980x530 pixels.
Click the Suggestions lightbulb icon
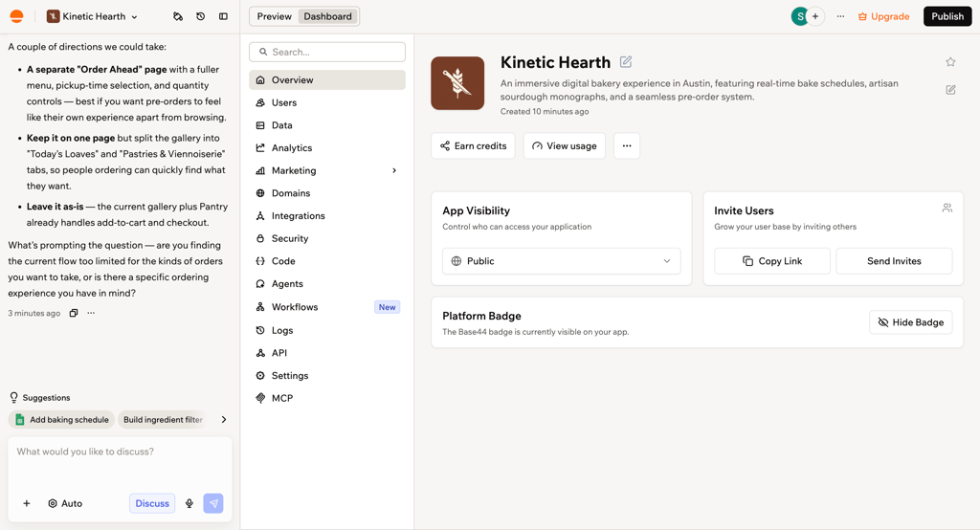click(x=13, y=398)
